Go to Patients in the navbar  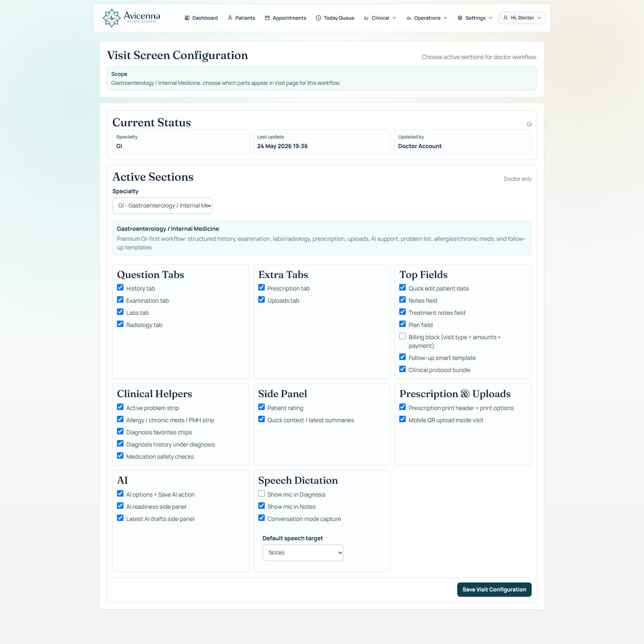241,18
